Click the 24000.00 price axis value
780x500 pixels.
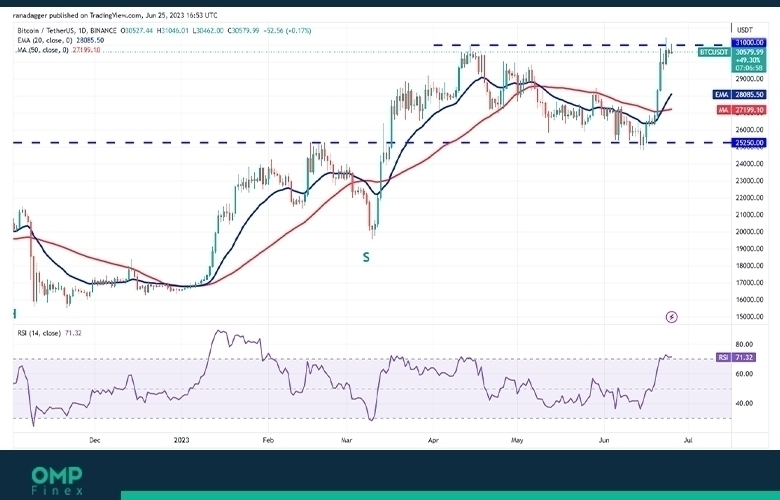pyautogui.click(x=749, y=163)
